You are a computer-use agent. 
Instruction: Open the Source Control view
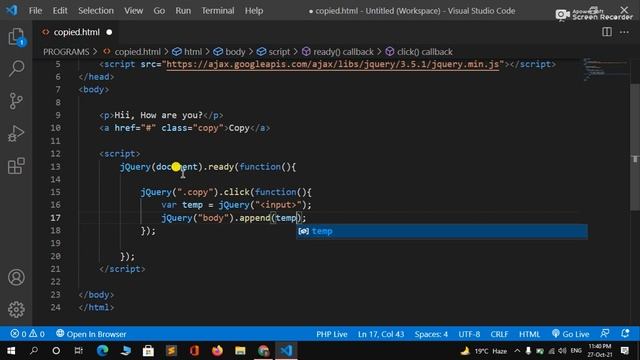click(16, 101)
